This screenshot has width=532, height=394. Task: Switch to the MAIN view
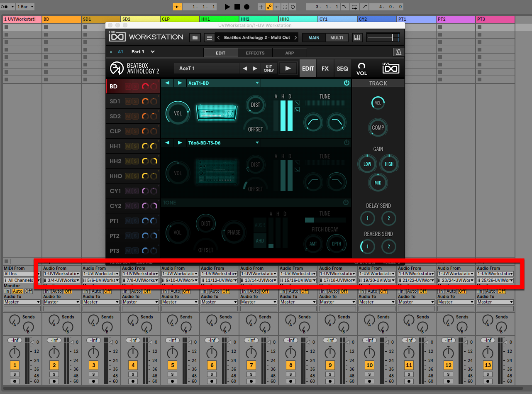point(314,37)
